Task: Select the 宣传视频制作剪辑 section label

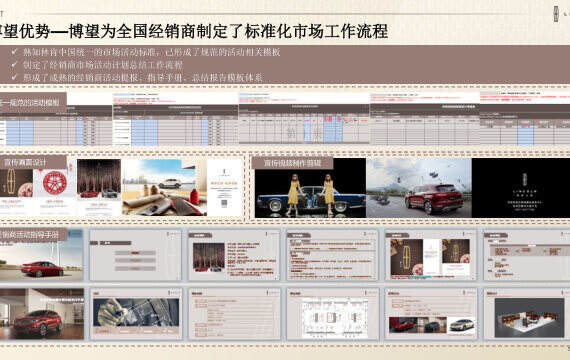Action: pyautogui.click(x=293, y=163)
